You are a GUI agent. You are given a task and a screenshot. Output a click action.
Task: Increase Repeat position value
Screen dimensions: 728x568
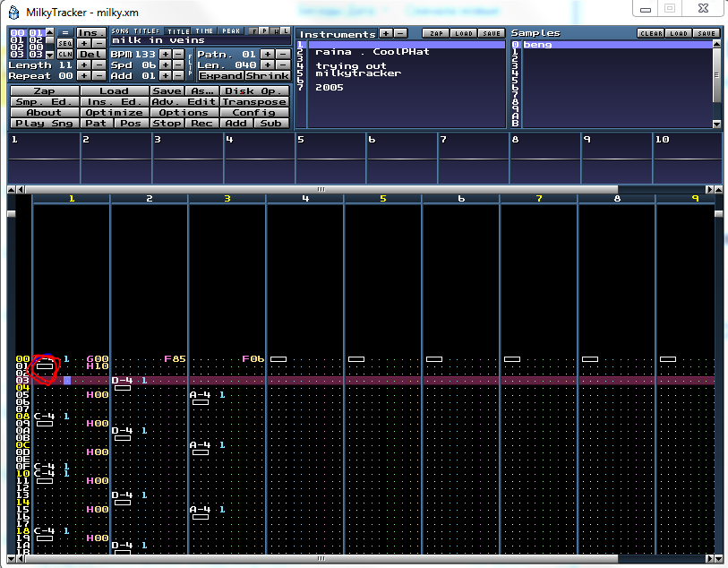[83, 75]
